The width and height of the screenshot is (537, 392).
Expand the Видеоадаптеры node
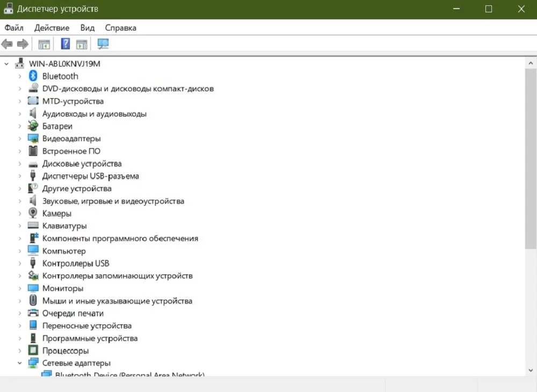tap(20, 139)
